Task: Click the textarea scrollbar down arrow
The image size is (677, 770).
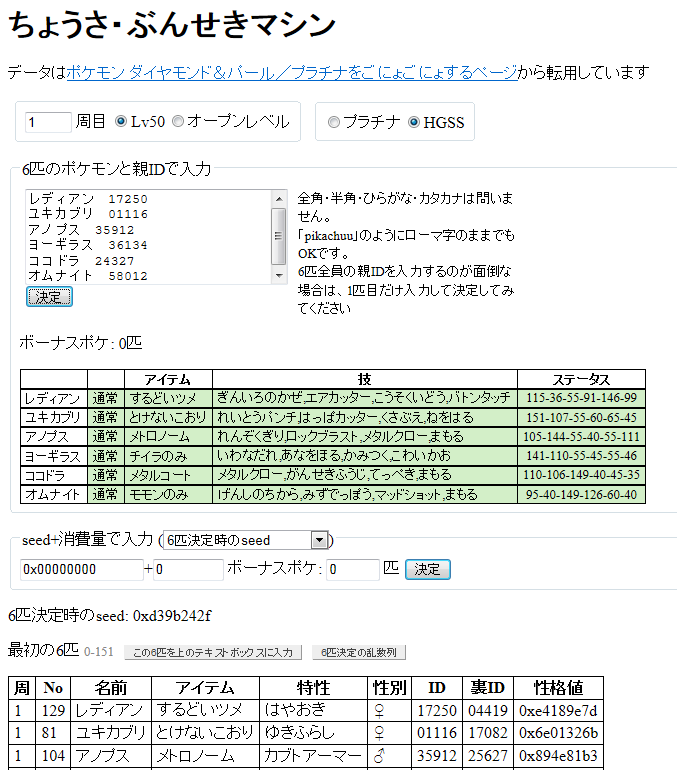Action: (279, 275)
